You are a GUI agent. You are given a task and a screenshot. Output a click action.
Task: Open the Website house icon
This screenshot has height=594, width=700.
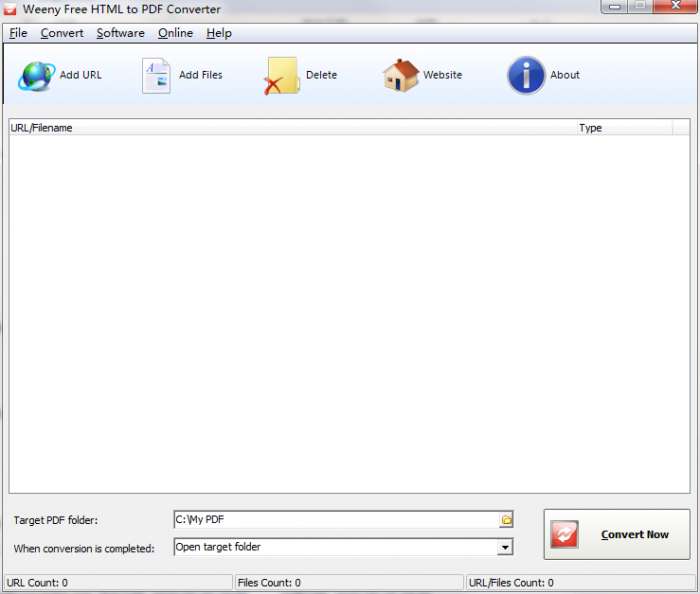click(400, 75)
